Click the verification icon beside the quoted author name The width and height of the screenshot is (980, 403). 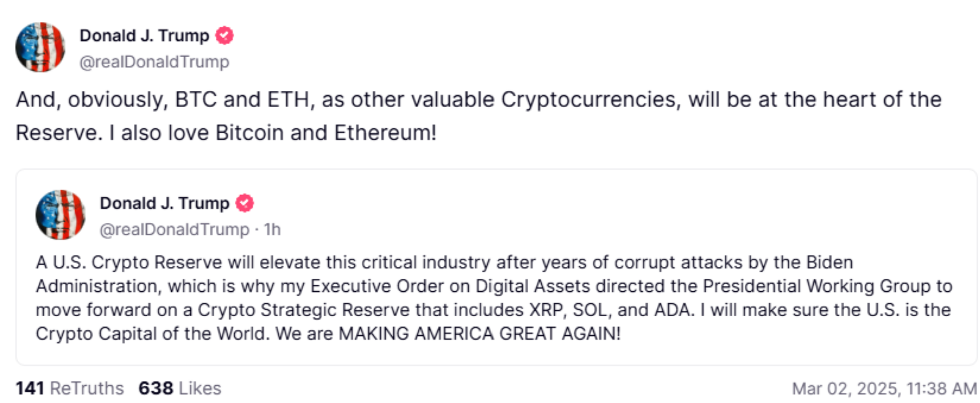coord(244,203)
